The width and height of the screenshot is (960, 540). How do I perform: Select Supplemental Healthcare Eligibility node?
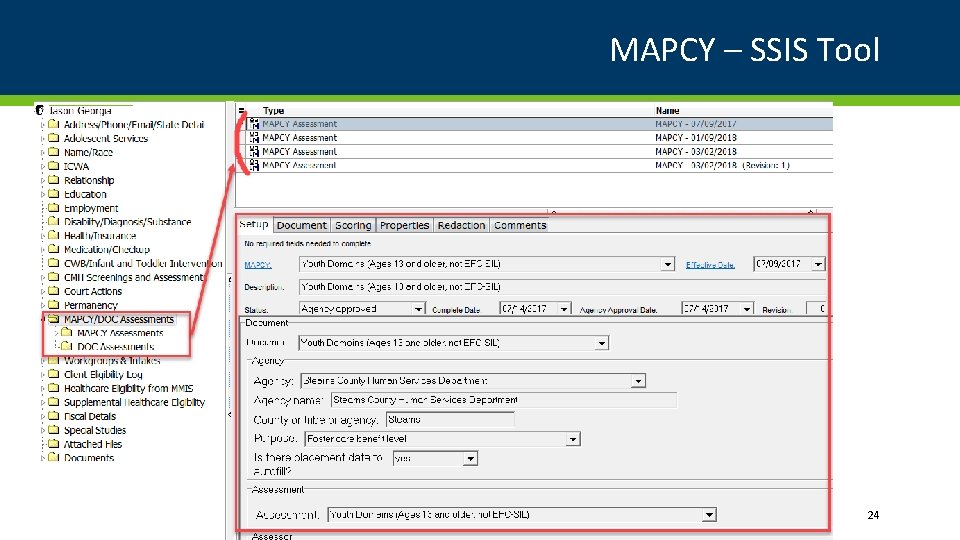tap(134, 402)
